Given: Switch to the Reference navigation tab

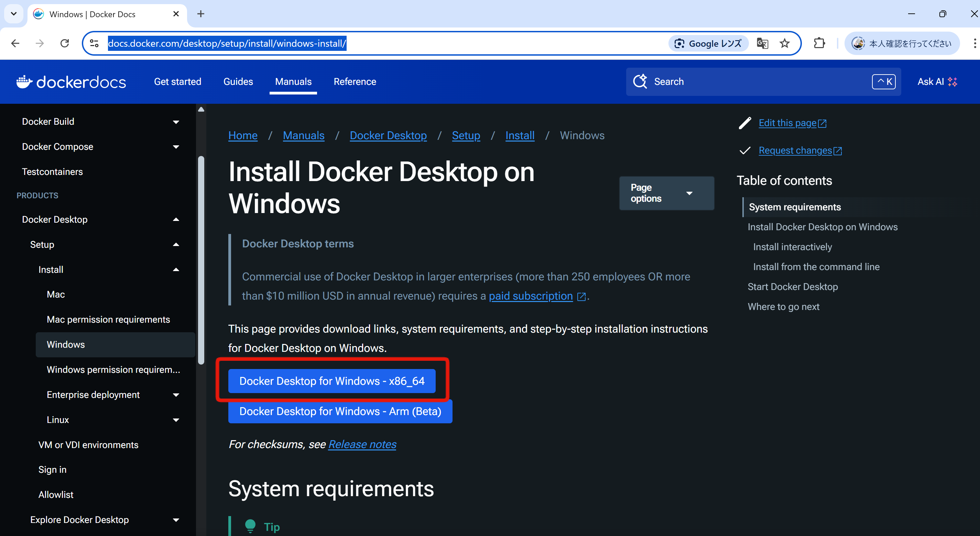Looking at the screenshot, I should tap(355, 82).
